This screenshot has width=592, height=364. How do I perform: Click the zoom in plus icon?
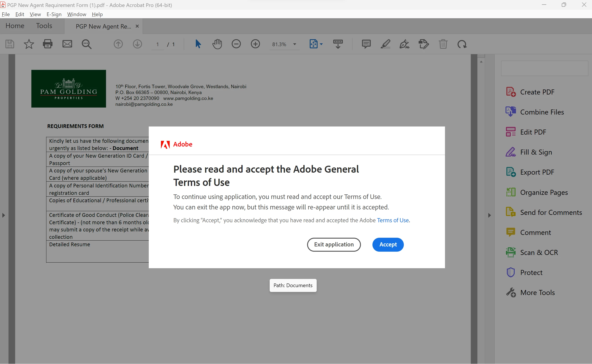pos(255,44)
